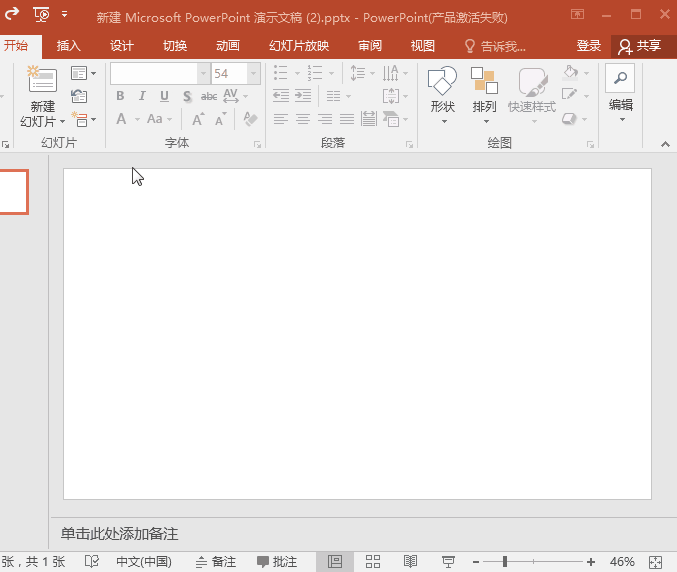This screenshot has width=677, height=572.
Task: Click the Share button
Action: (x=641, y=46)
